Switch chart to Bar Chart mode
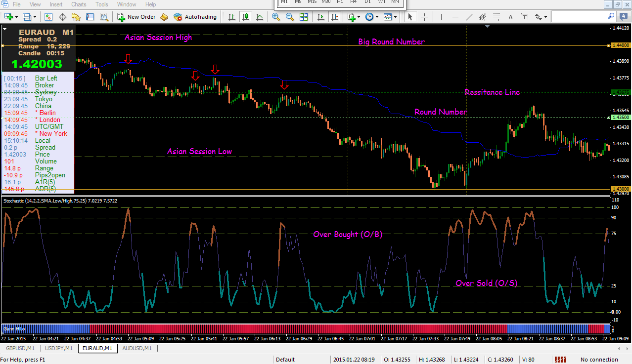Viewport: 632px width, 364px height. tap(232, 17)
